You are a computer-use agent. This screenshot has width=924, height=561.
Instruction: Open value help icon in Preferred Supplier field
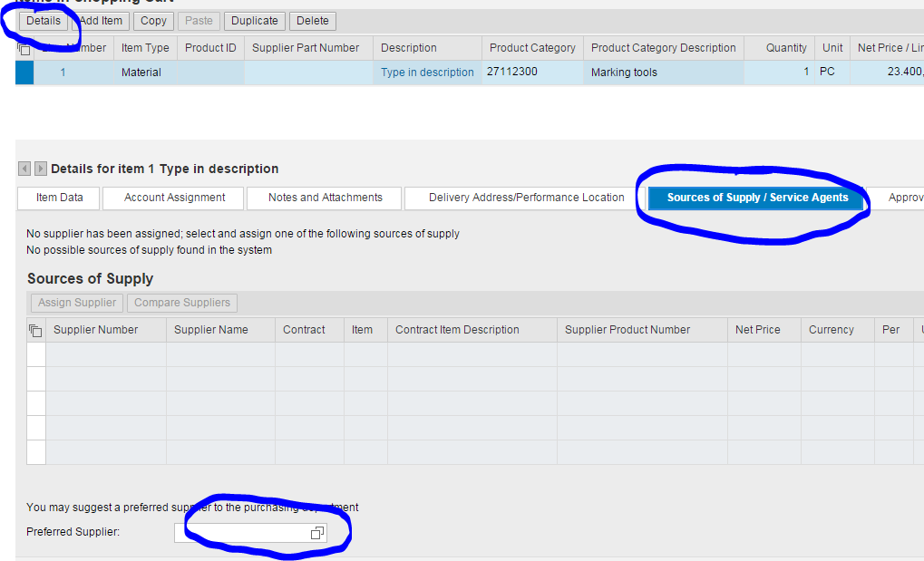pos(316,533)
